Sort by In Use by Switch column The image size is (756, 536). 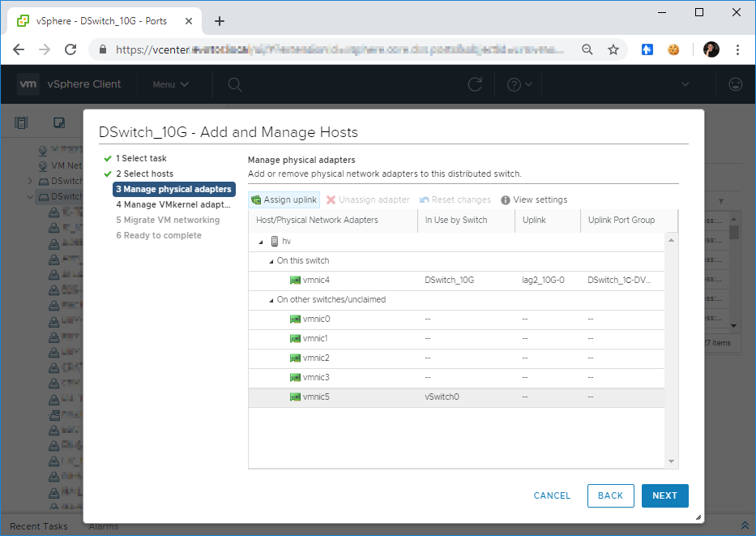tap(466, 221)
